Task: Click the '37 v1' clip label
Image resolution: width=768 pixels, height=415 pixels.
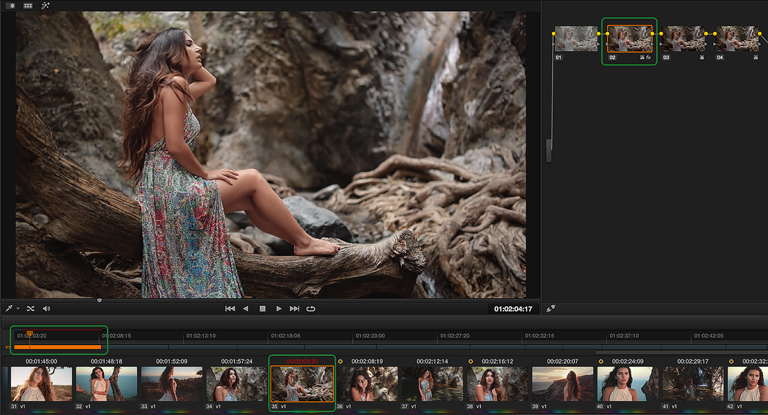Action: [x=409, y=407]
